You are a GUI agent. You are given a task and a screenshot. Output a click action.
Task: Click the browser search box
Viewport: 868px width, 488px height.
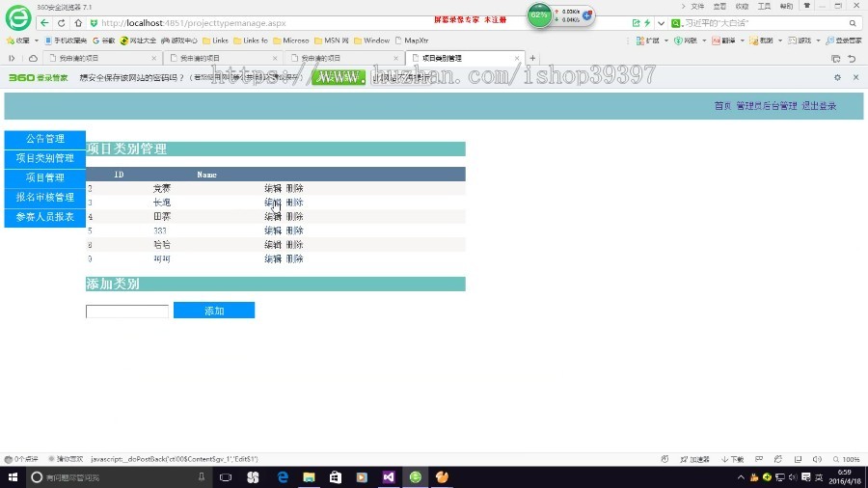point(765,23)
